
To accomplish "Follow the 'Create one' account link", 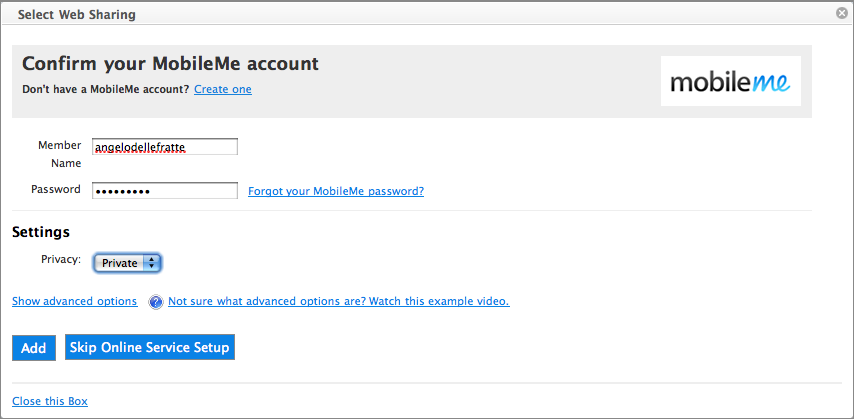I will [x=223, y=89].
